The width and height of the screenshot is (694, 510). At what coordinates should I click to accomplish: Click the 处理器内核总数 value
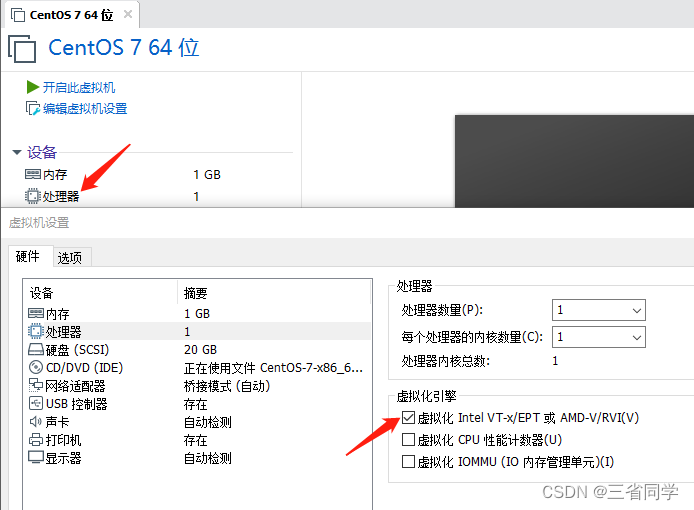point(555,361)
